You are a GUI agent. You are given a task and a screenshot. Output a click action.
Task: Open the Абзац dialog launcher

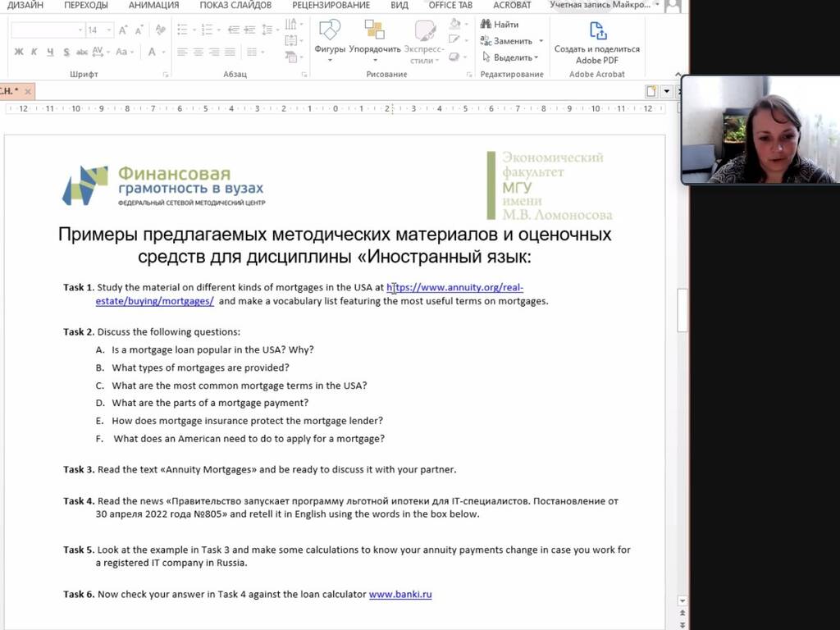pyautogui.click(x=304, y=75)
